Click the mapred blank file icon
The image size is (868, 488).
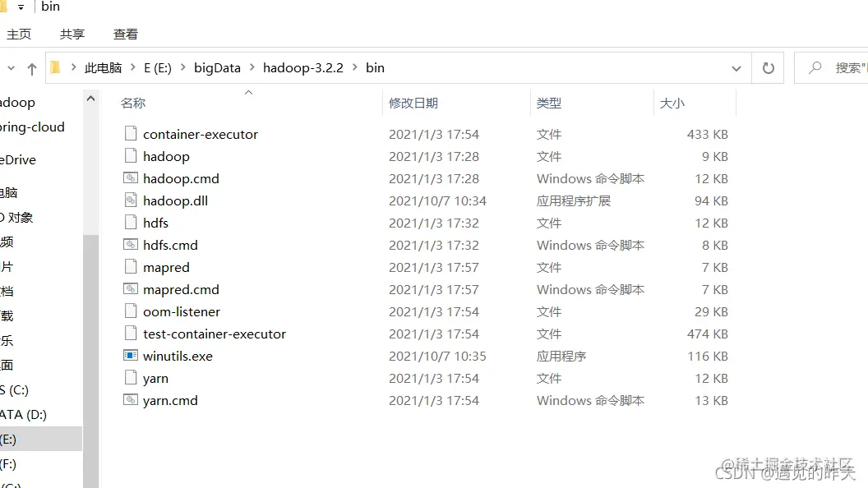pyautogui.click(x=131, y=267)
